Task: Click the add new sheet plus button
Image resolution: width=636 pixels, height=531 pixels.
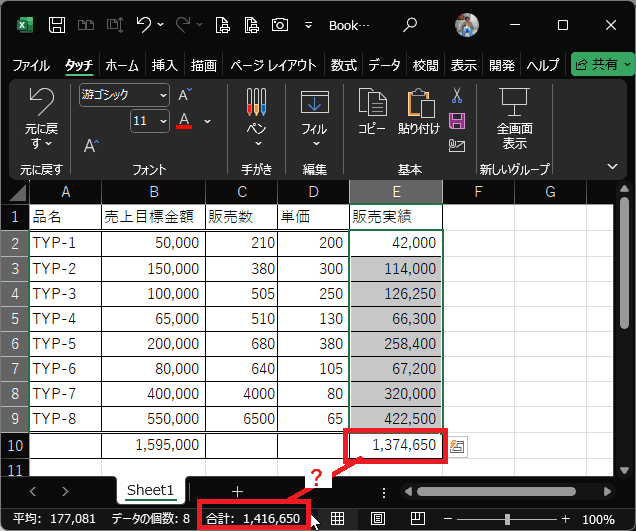Action: tap(237, 491)
